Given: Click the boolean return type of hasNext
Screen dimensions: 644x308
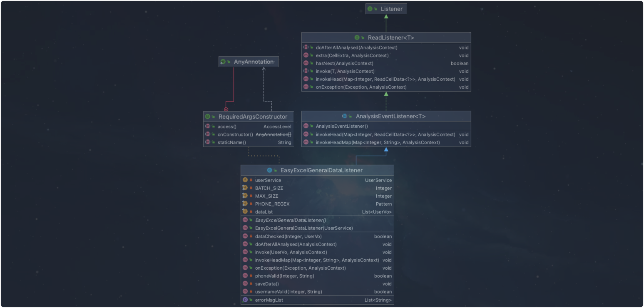Looking at the screenshot, I should (460, 63).
